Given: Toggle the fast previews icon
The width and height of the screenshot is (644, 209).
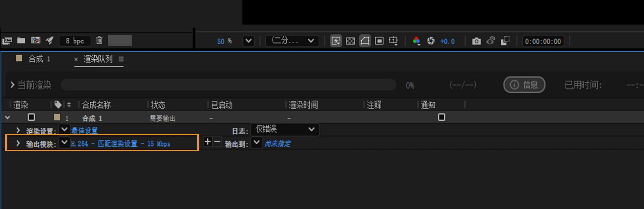Looking at the screenshot, I should [336, 41].
